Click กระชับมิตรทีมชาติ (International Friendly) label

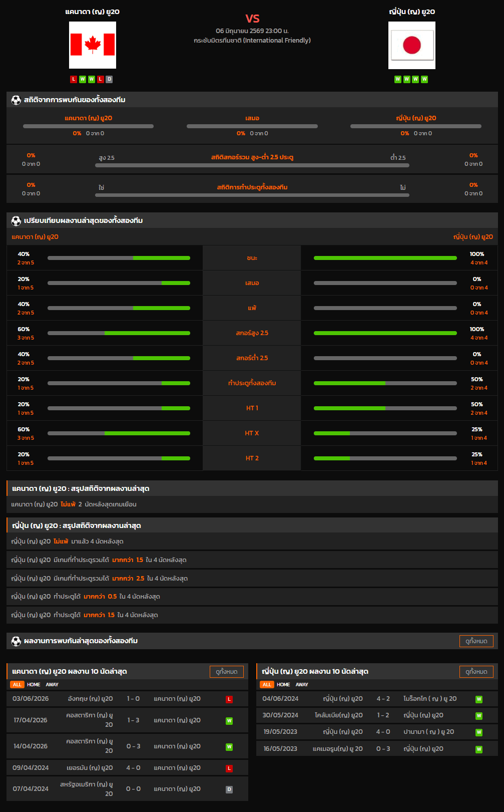pos(252,41)
